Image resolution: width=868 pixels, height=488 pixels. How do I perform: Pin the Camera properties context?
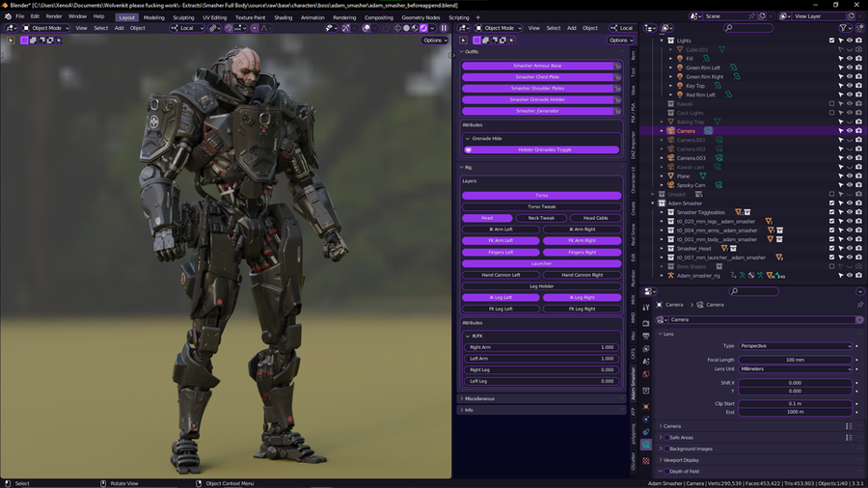(x=859, y=305)
